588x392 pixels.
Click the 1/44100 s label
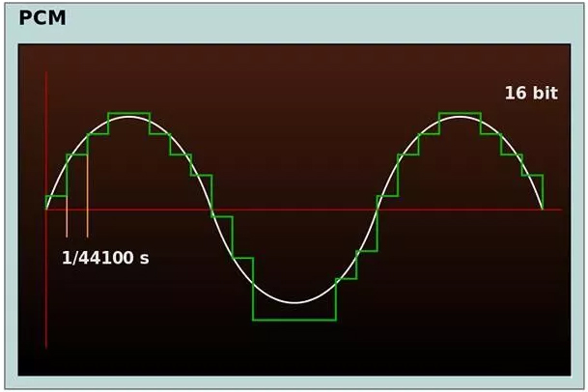[x=105, y=258]
